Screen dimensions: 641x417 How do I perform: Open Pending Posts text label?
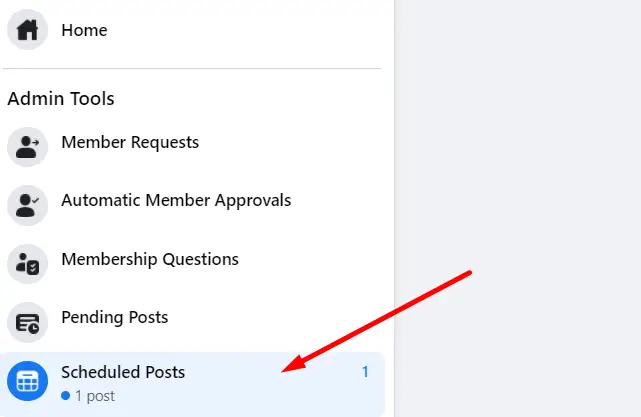coord(115,317)
